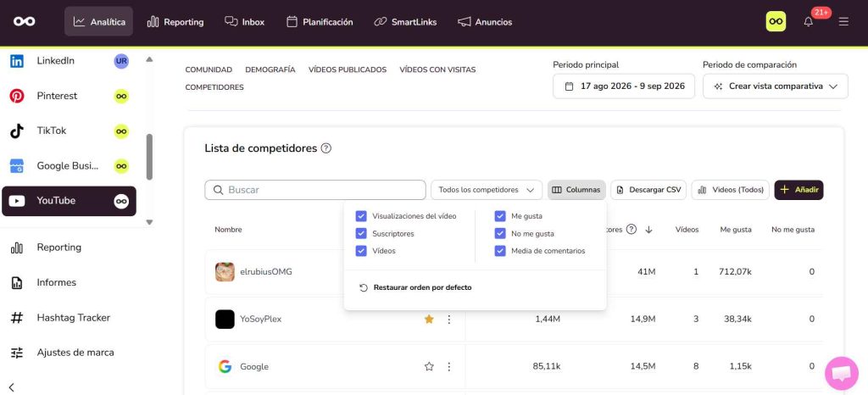Open the Planificación top menu
The image size is (868, 395).
point(320,21)
